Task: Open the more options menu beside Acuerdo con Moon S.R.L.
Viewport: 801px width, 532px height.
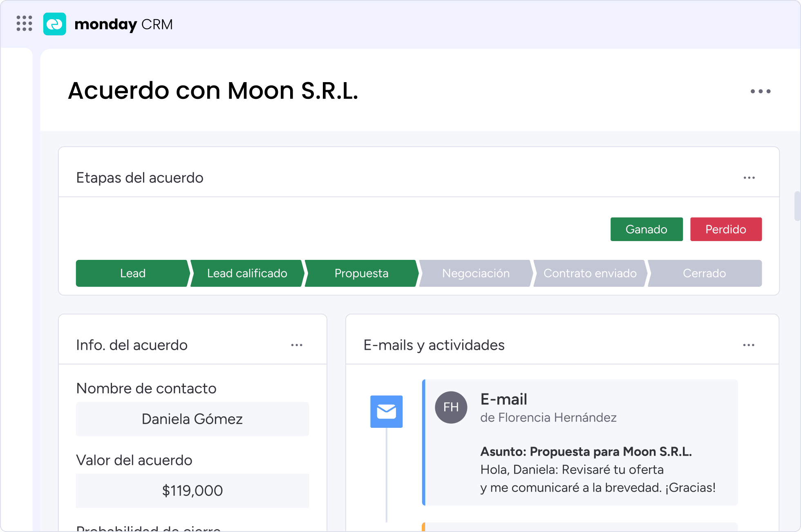Action: pyautogui.click(x=760, y=91)
